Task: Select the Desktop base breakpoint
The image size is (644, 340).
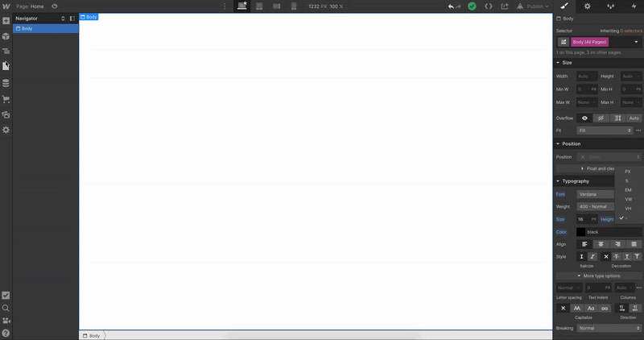Action: pos(242,6)
